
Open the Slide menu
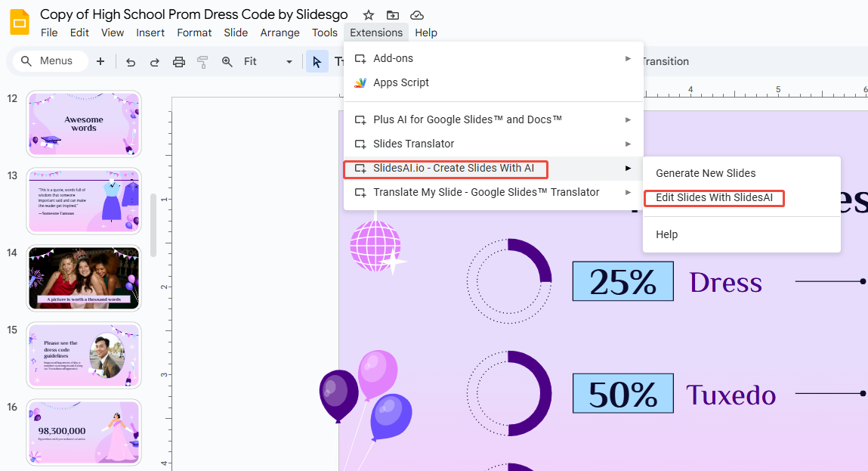236,33
